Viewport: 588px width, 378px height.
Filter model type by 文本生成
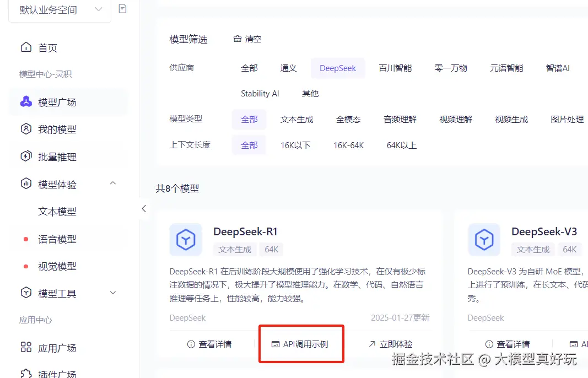tap(296, 119)
